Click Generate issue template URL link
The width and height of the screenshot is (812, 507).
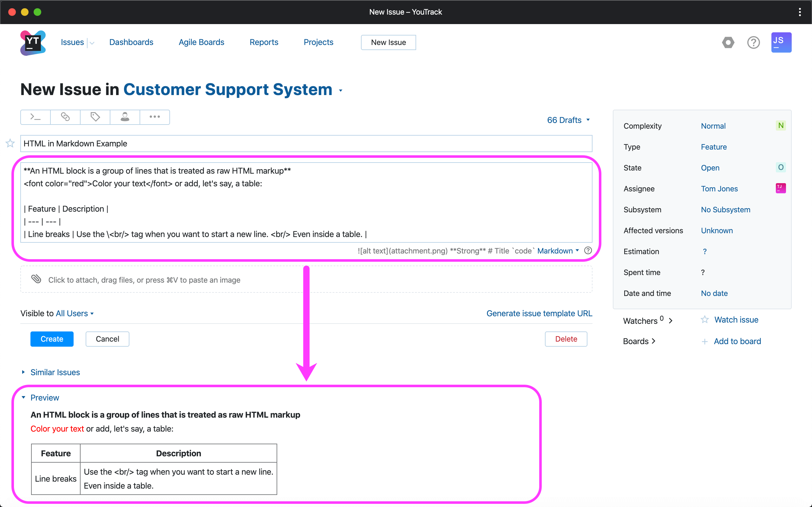tap(539, 313)
